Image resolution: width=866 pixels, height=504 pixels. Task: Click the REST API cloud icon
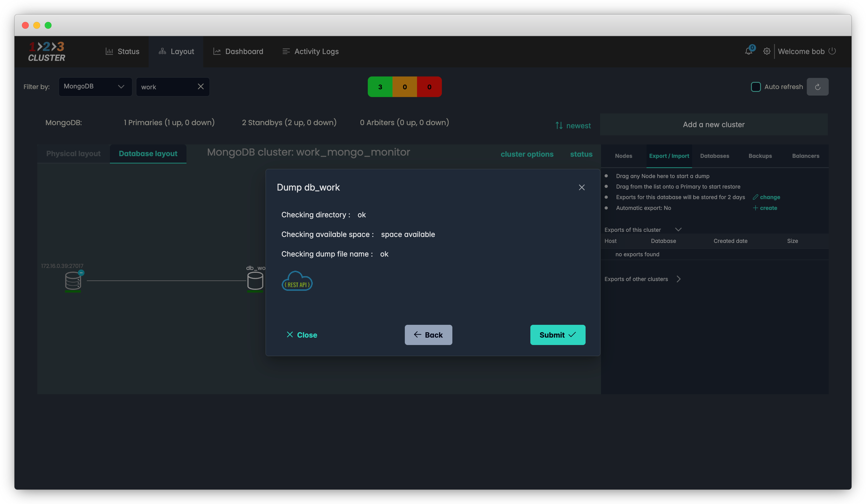click(x=297, y=281)
